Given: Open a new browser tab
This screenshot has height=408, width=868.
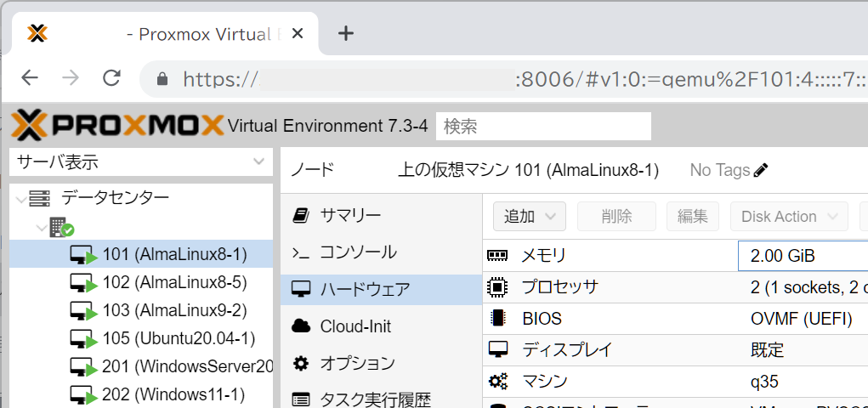Looking at the screenshot, I should pyautogui.click(x=346, y=34).
